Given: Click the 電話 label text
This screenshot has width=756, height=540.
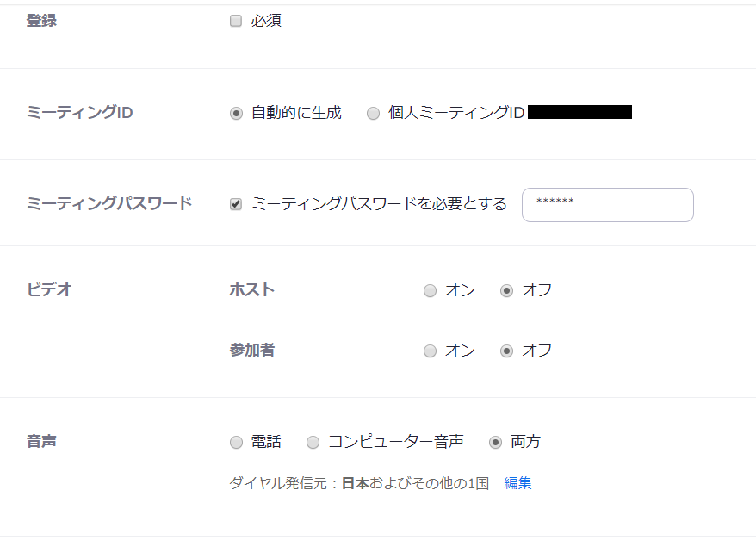Looking at the screenshot, I should pyautogui.click(x=266, y=442).
